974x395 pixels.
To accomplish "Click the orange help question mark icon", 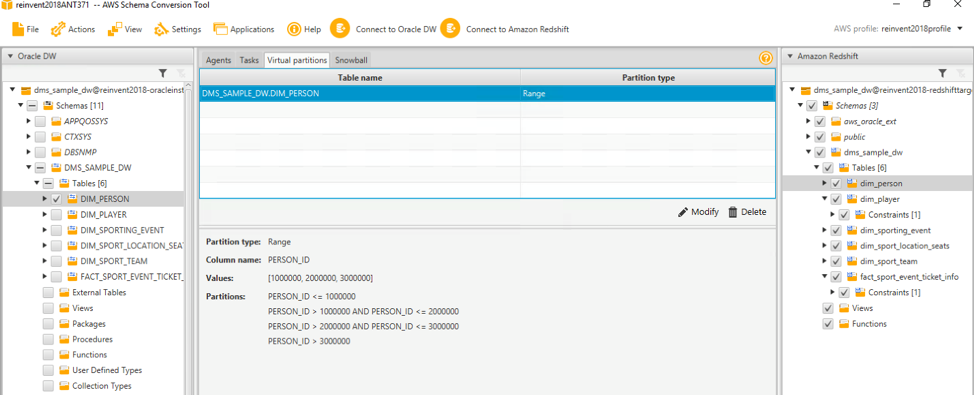I will 765,58.
